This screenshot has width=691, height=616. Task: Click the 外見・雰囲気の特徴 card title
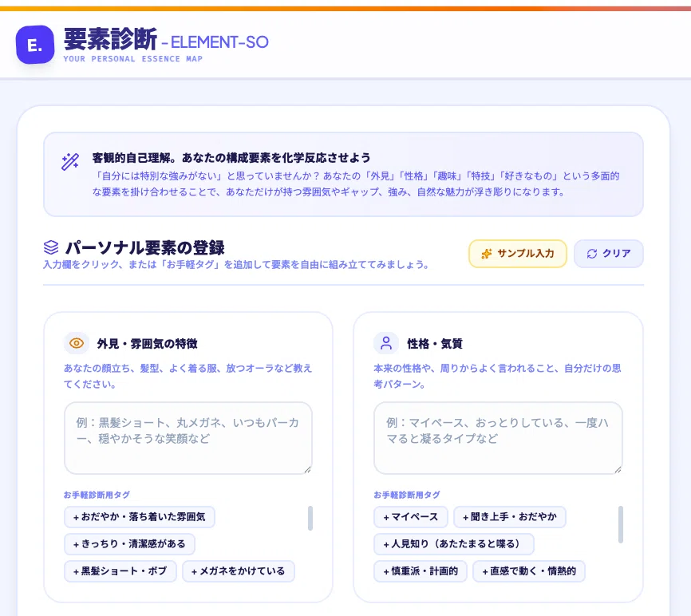point(147,344)
